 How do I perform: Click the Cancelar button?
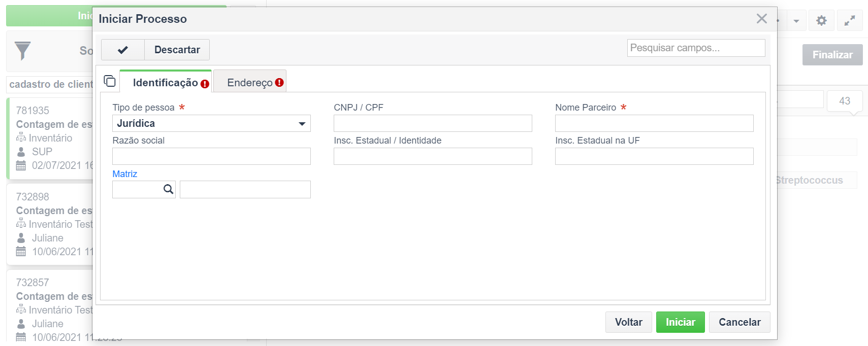740,322
